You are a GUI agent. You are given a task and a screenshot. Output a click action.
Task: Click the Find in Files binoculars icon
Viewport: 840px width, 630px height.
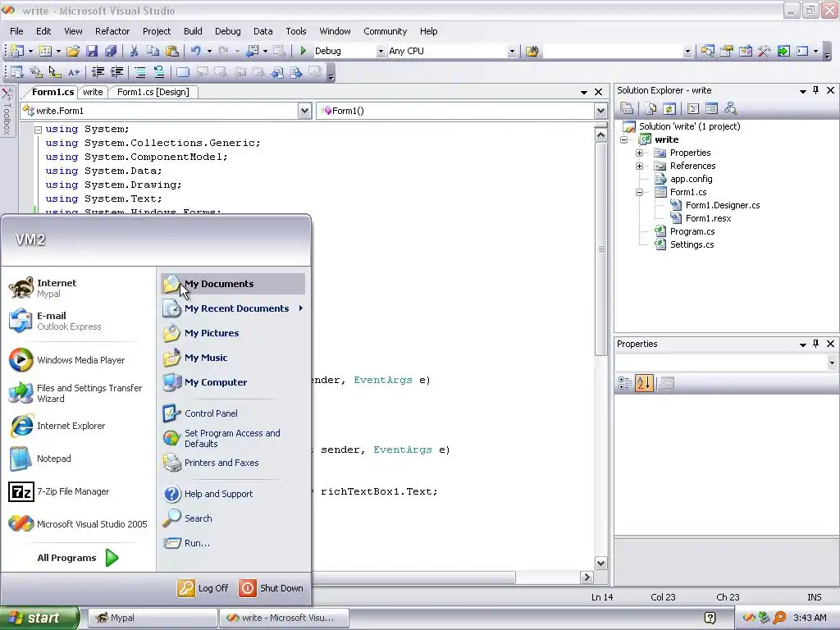pyautogui.click(x=532, y=51)
